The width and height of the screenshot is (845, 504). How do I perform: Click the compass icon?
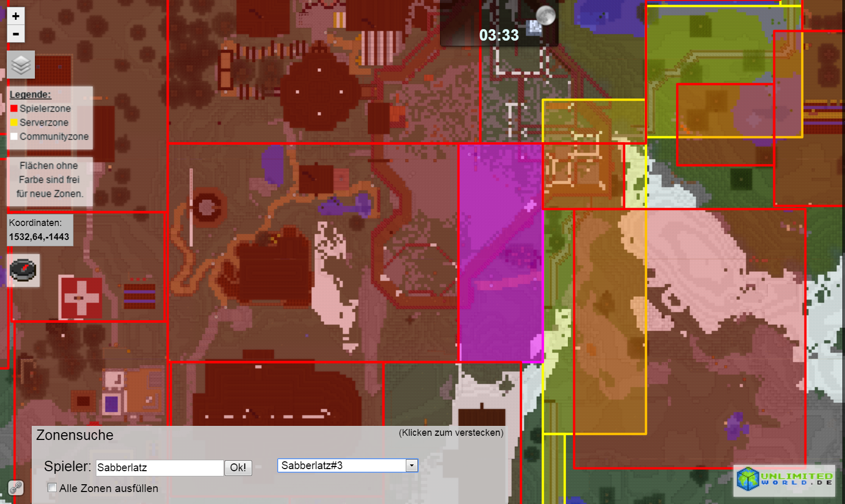click(23, 270)
